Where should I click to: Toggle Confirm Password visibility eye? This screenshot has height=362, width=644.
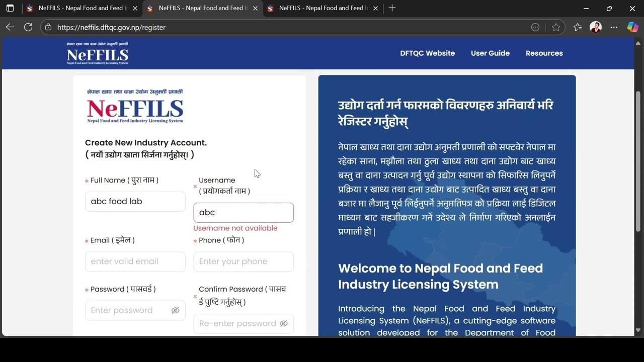click(283, 323)
